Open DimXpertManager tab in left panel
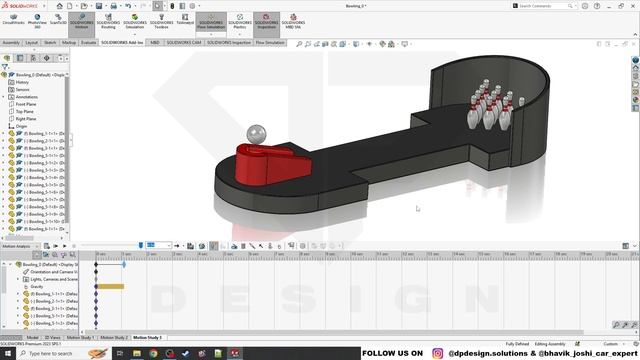 click(47, 58)
